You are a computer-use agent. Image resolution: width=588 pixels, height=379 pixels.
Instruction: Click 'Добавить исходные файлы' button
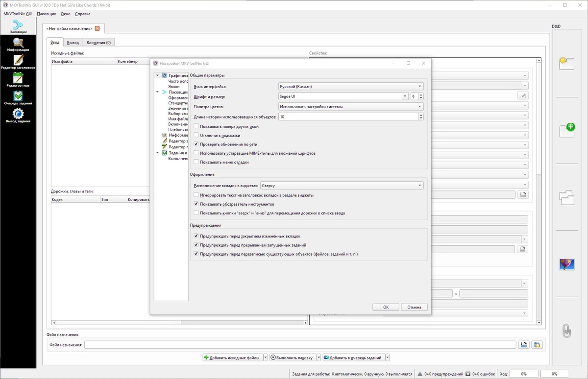tap(233, 358)
